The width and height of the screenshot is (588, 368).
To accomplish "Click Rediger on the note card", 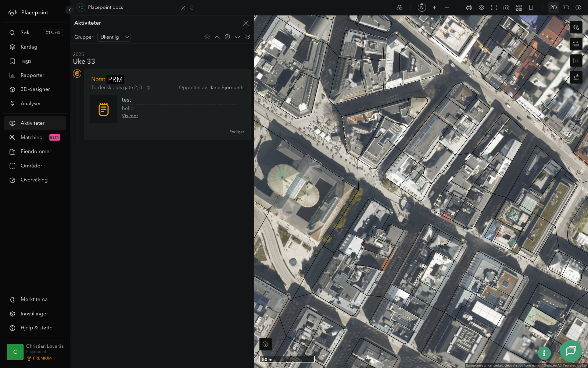I will coord(237,132).
